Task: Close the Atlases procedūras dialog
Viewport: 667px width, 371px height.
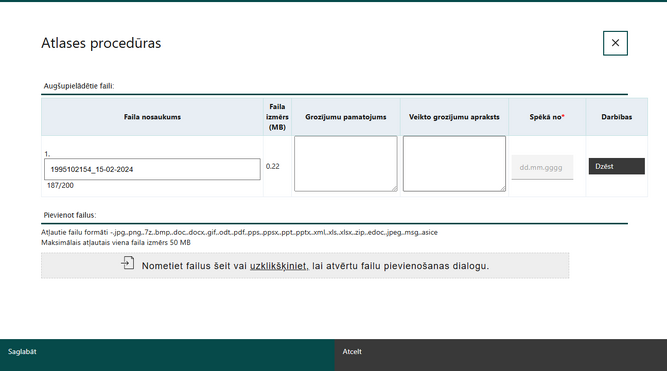Action: tap(615, 43)
